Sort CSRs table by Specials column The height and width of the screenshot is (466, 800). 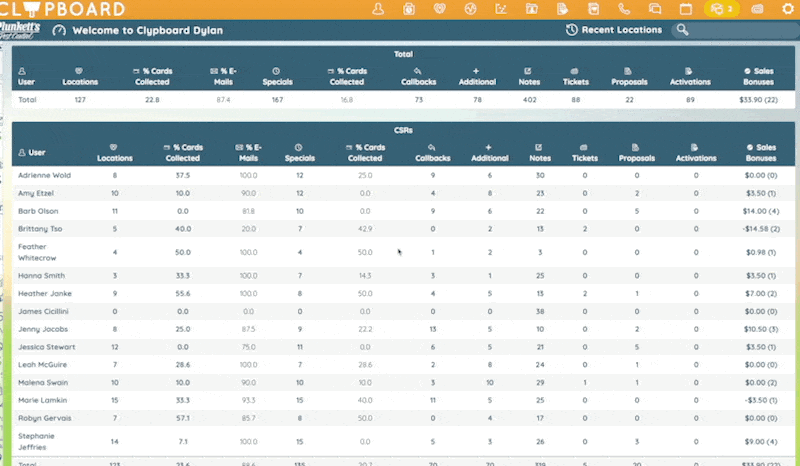(299, 153)
